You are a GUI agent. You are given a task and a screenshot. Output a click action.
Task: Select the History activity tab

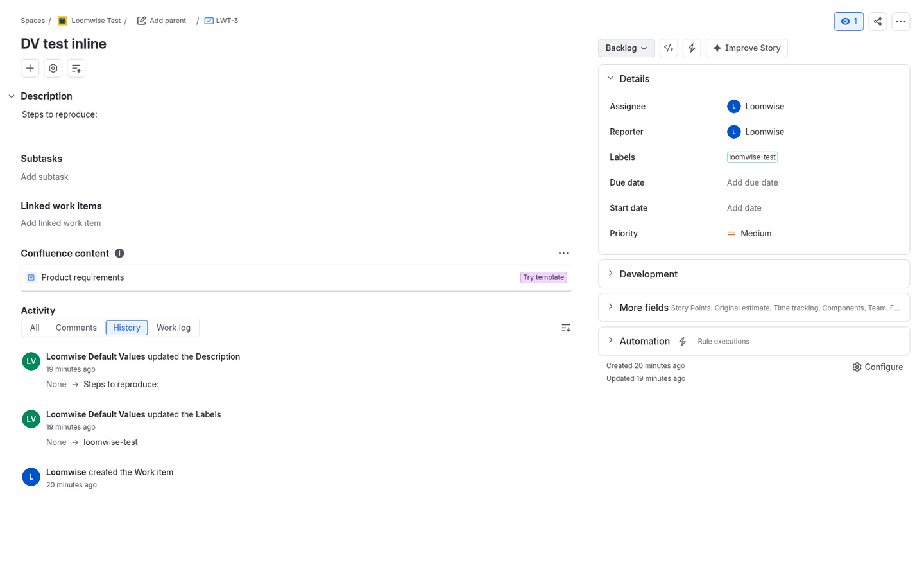coord(126,328)
